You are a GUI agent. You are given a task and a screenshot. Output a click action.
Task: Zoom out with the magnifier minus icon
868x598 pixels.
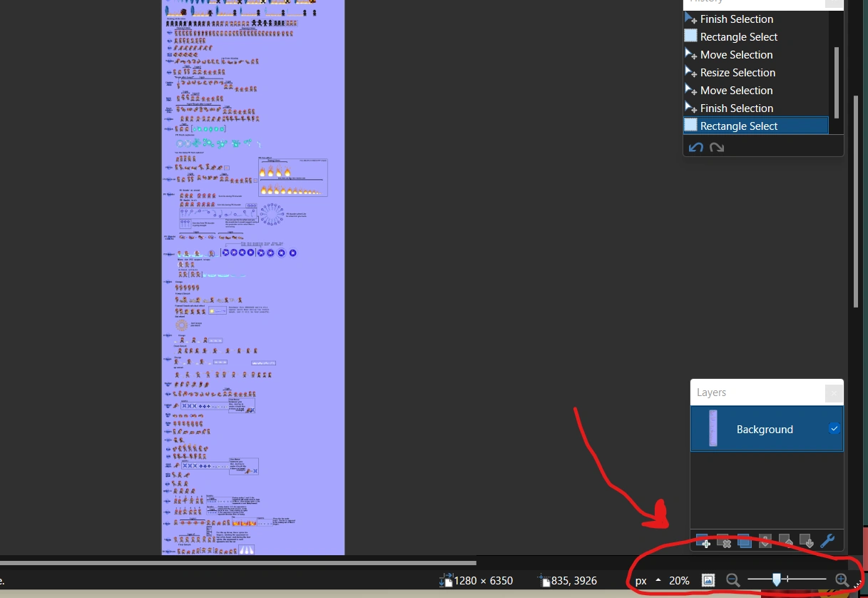coord(732,580)
